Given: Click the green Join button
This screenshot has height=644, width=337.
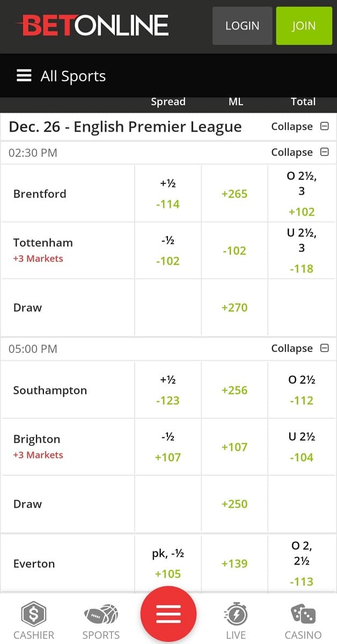Looking at the screenshot, I should pyautogui.click(x=304, y=26).
